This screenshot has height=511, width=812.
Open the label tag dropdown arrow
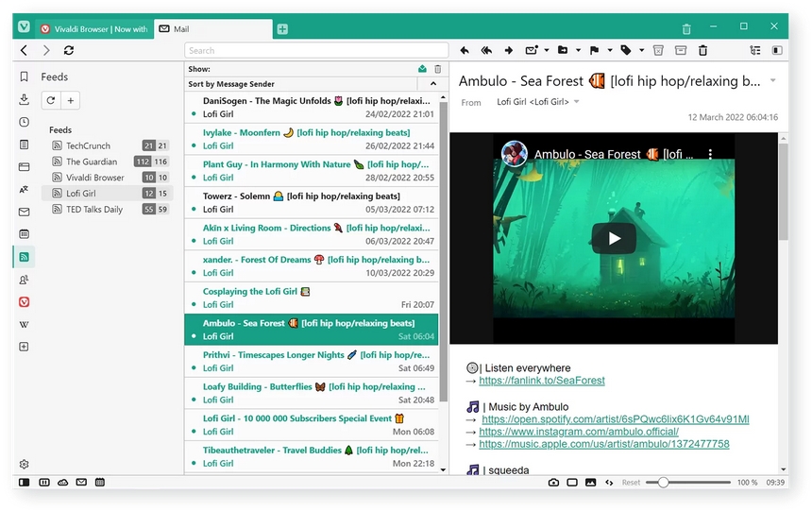coord(642,50)
